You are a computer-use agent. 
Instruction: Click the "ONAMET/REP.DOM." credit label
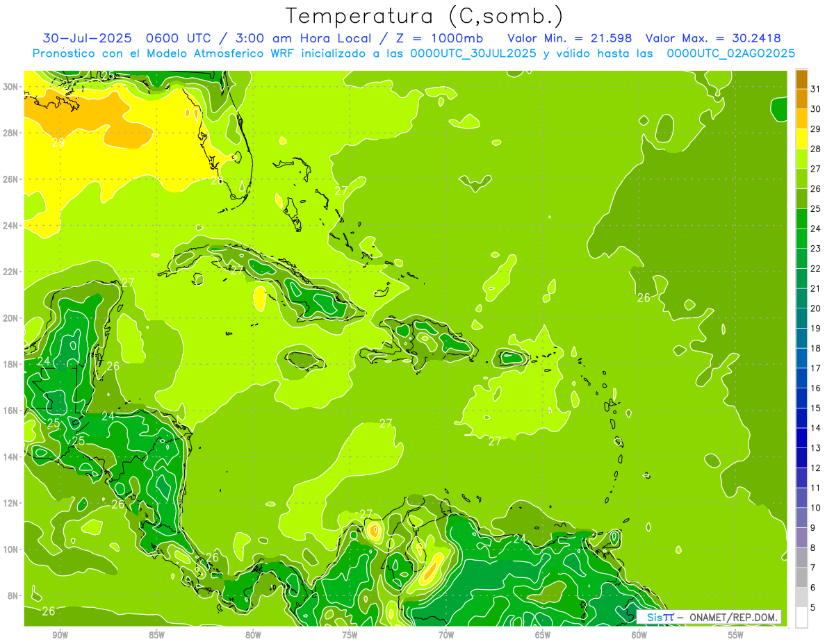733,617
